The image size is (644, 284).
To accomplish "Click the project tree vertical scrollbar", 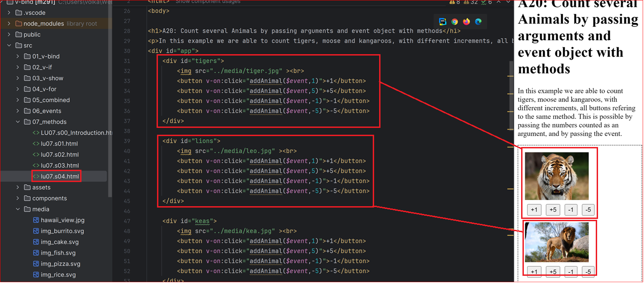I will (x=110, y=100).
